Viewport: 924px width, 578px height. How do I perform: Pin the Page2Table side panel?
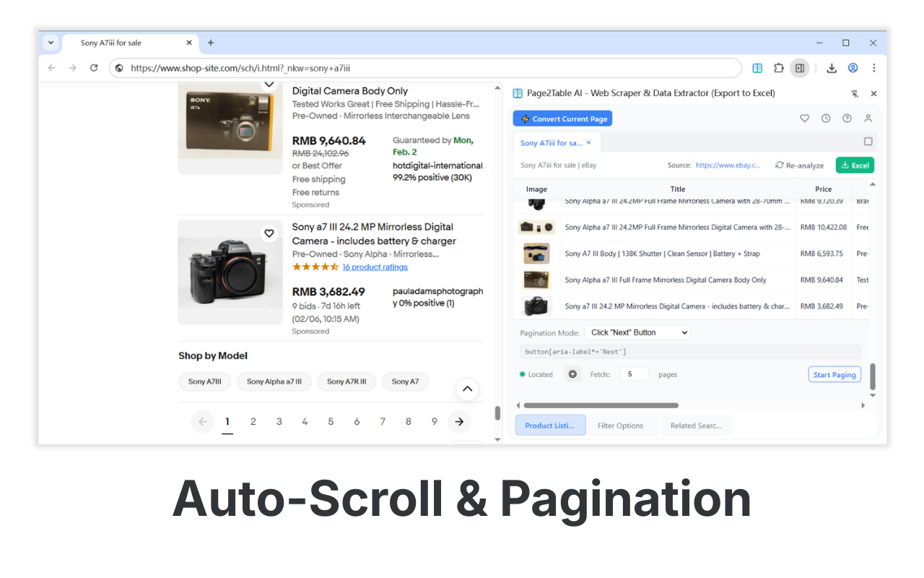[855, 93]
